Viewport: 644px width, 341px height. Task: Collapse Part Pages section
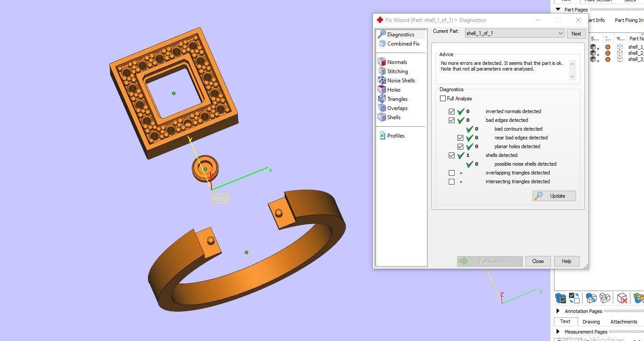pos(558,9)
